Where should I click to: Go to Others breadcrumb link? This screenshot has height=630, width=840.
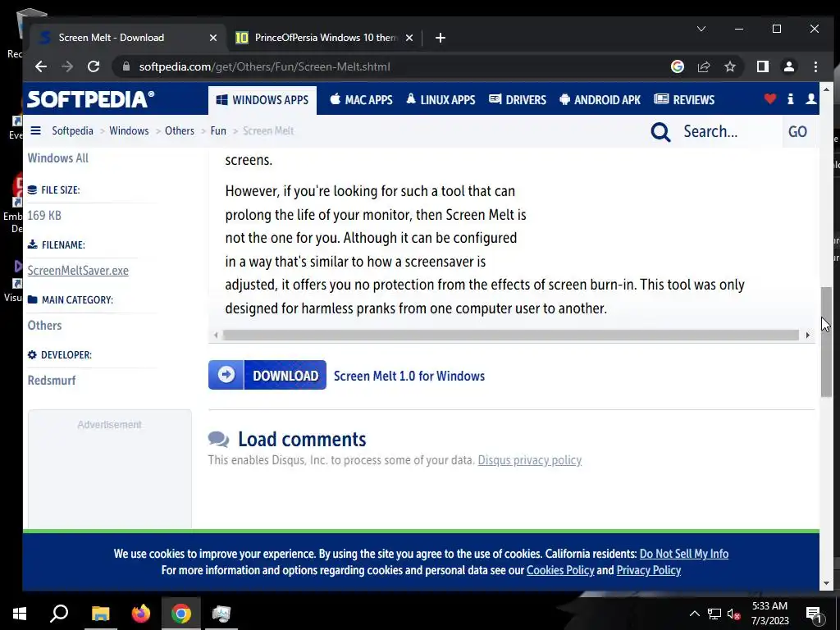click(180, 130)
